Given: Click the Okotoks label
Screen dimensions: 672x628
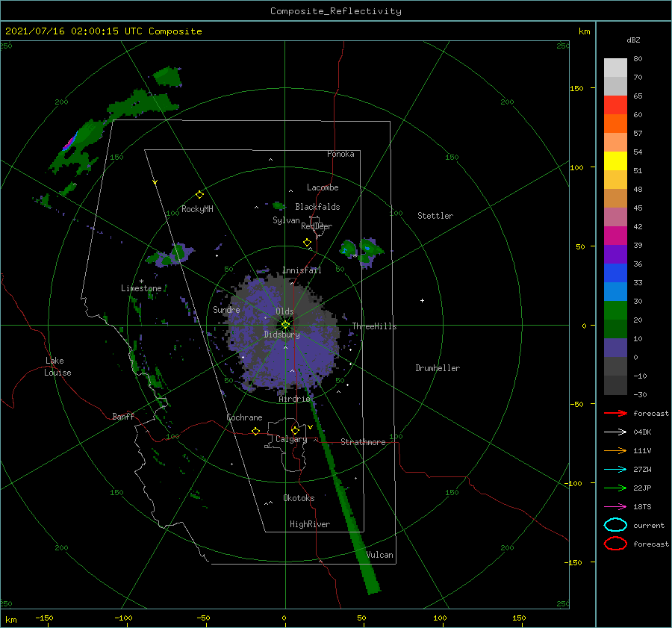Looking at the screenshot, I should point(299,498).
